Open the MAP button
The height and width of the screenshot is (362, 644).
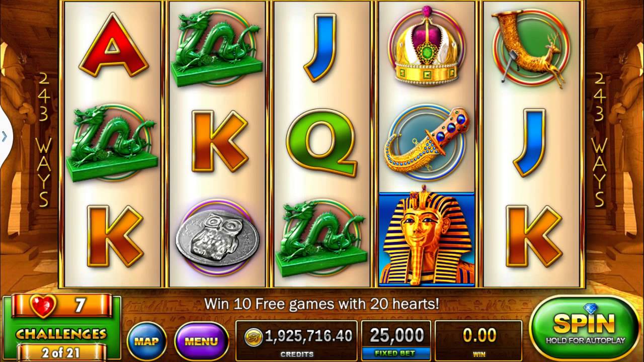point(146,342)
